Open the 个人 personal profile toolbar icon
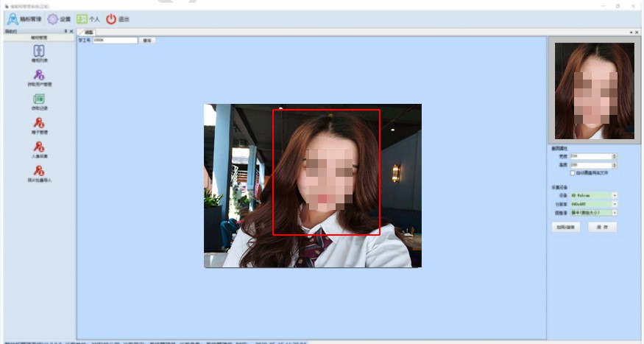The height and width of the screenshot is (344, 644). 82,19
